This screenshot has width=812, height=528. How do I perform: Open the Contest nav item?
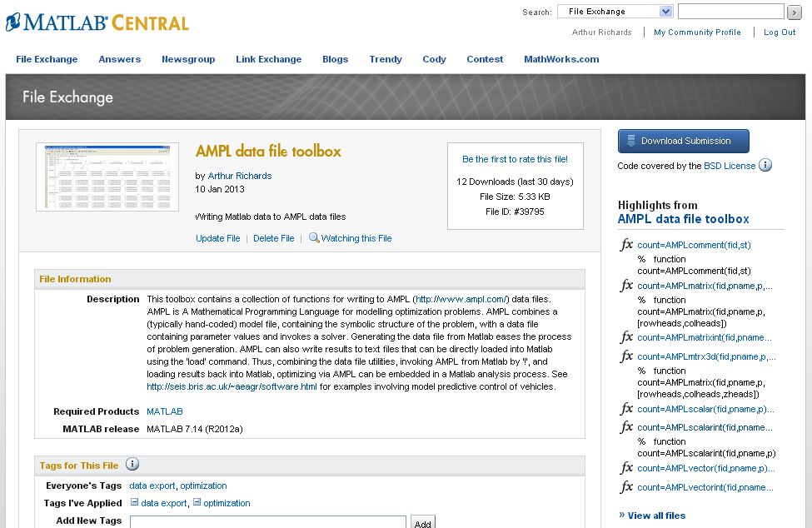pos(485,59)
